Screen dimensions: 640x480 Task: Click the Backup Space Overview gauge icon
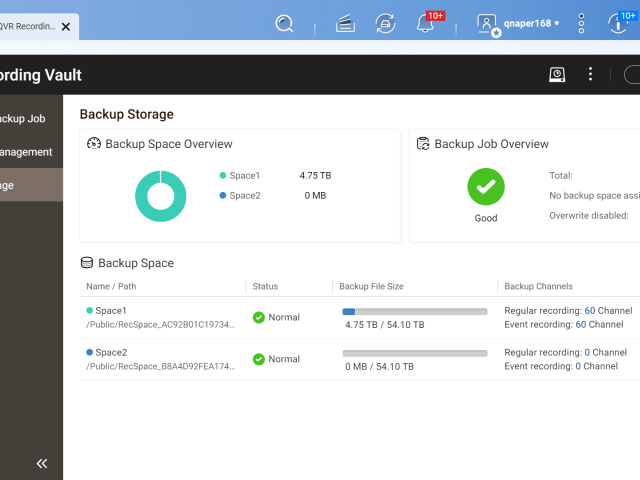93,144
